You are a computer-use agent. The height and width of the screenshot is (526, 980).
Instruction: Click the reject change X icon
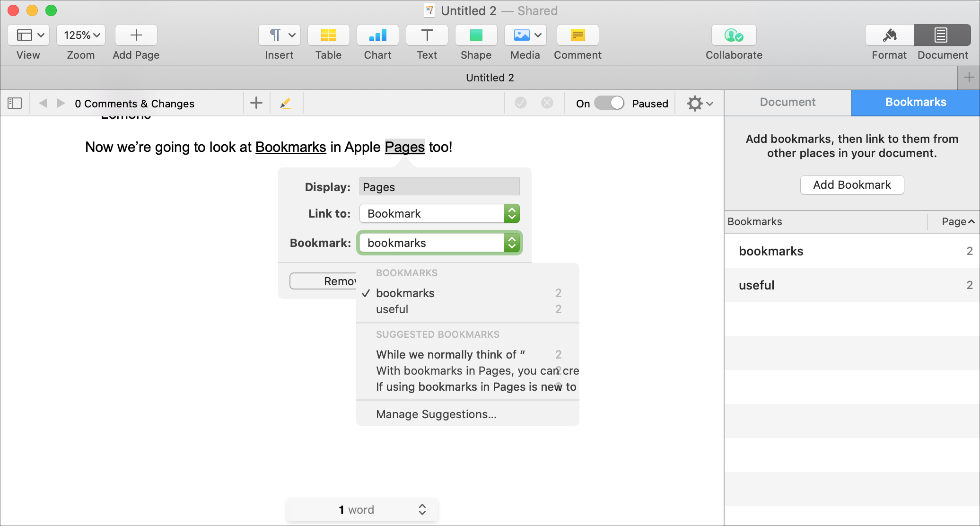[547, 103]
